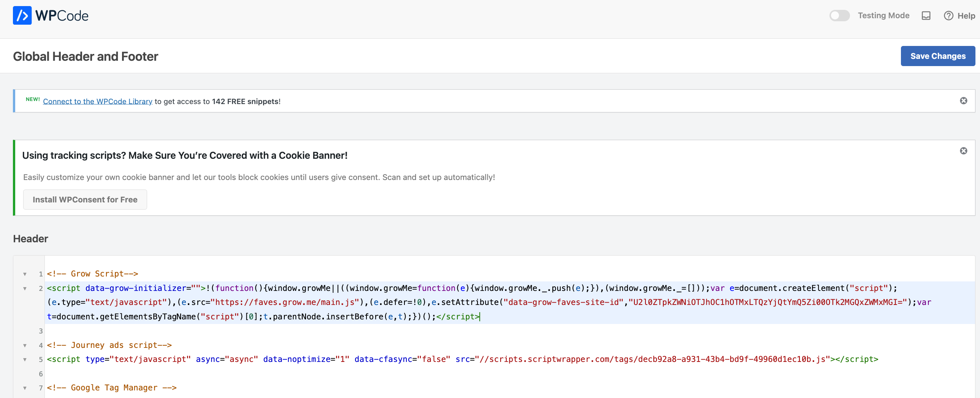Collapse the fold arrow on line 1
Viewport: 980px width, 398px height.
point(25,274)
